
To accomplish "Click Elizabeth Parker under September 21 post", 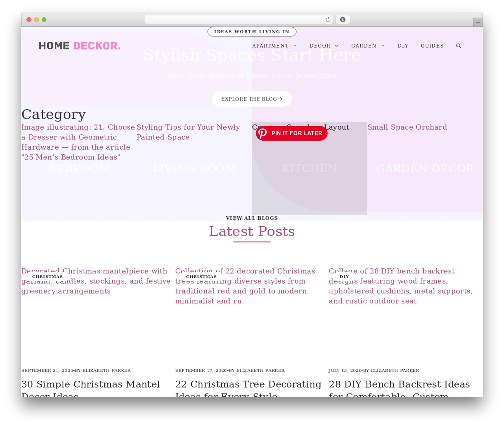I will click(x=106, y=370).
